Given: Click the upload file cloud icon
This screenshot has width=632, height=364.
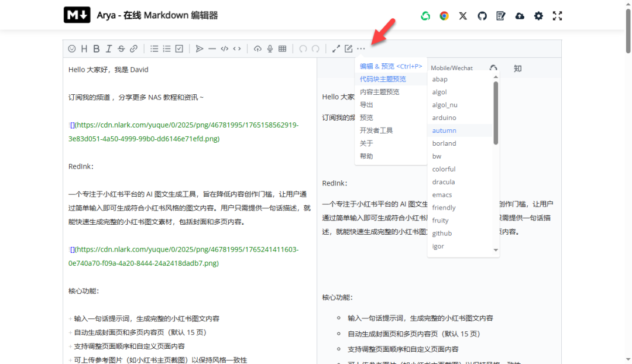Looking at the screenshot, I should click(x=257, y=49).
